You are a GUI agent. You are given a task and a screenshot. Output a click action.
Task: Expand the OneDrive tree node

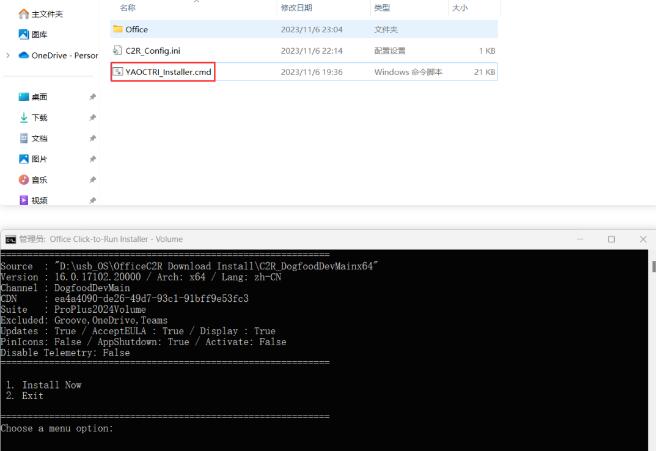tap(8, 55)
